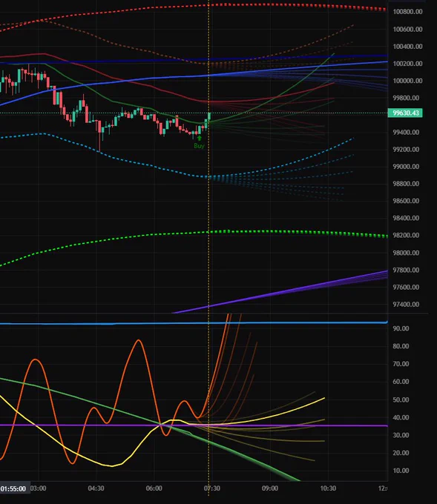Click the Buy signal label text

(x=199, y=146)
